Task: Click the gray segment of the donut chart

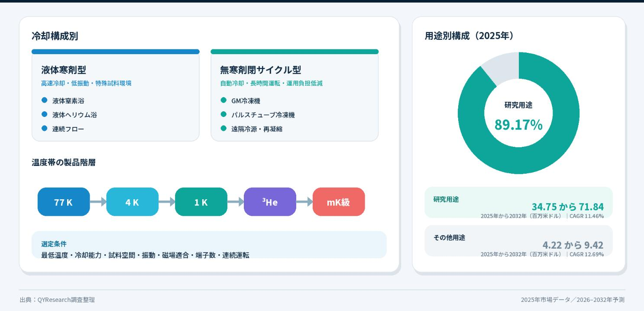Action: [502, 69]
